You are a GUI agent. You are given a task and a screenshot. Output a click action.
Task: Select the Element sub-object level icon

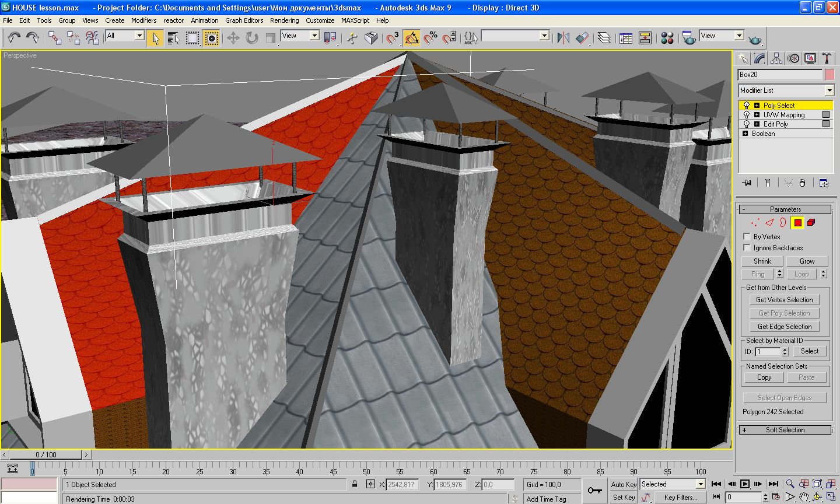(811, 222)
